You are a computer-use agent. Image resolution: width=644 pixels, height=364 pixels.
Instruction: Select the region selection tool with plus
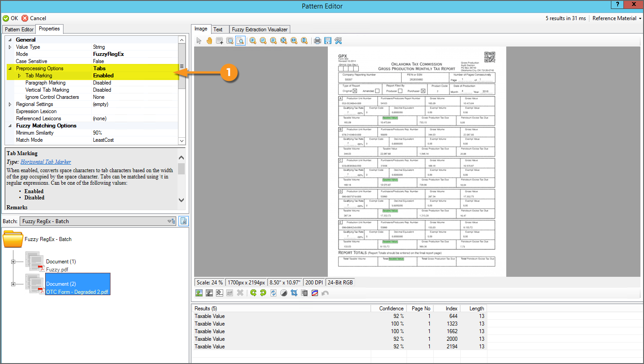[220, 41]
